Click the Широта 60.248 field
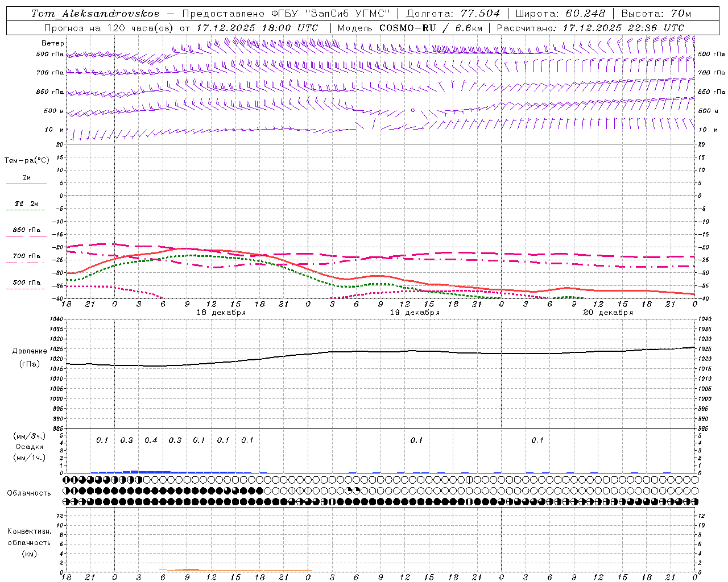This screenshot has height=582, width=728. (560, 14)
